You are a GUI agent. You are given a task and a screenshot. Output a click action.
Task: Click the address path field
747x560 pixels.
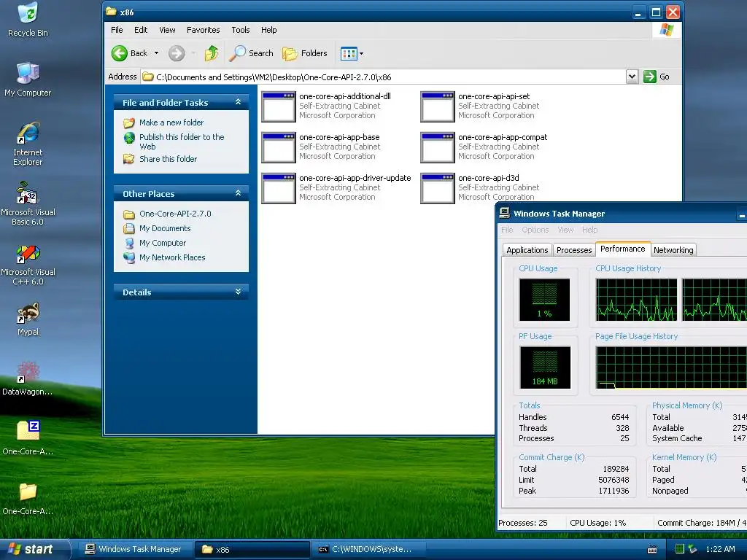click(384, 77)
